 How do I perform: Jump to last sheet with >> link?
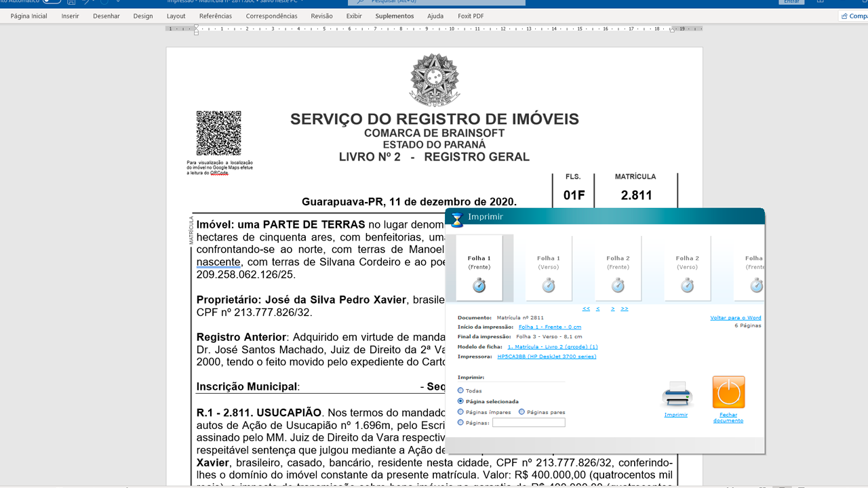pyautogui.click(x=624, y=308)
